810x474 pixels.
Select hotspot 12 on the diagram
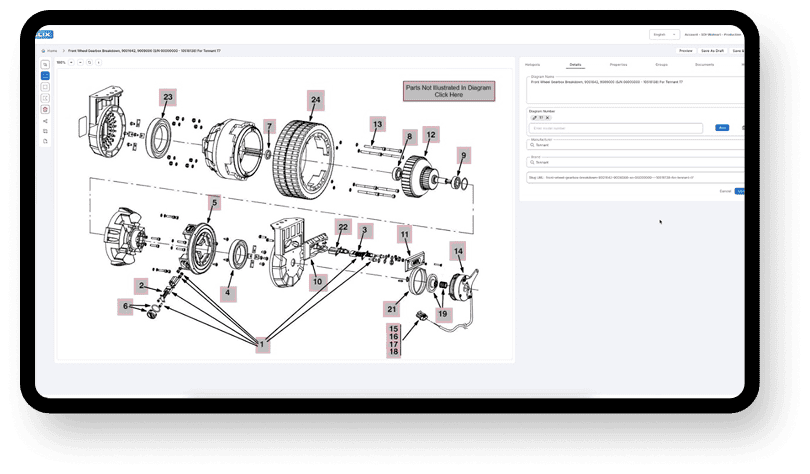[x=431, y=135]
